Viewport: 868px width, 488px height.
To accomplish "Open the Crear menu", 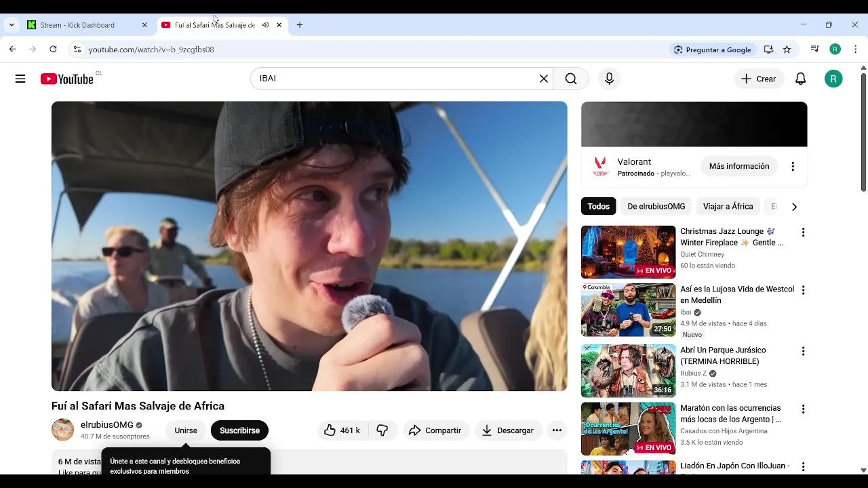I will pos(759,79).
